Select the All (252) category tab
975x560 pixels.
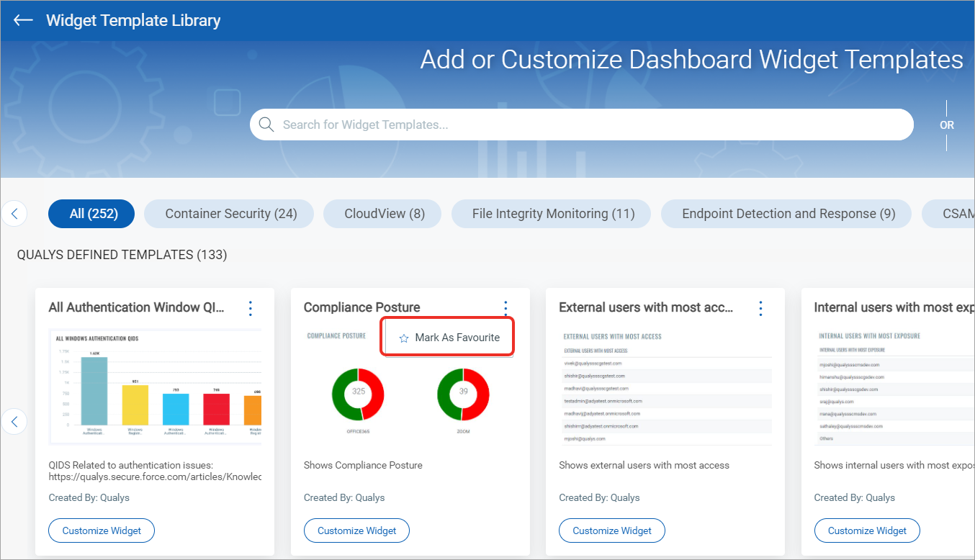(91, 214)
